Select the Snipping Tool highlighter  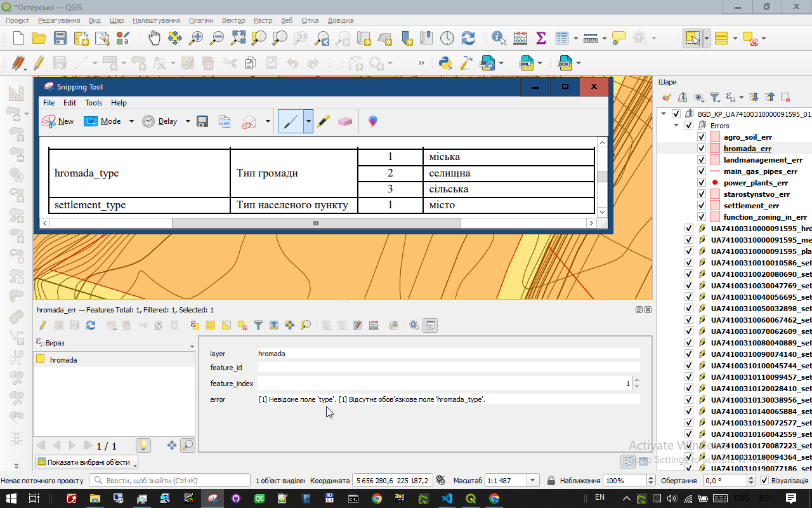click(324, 121)
